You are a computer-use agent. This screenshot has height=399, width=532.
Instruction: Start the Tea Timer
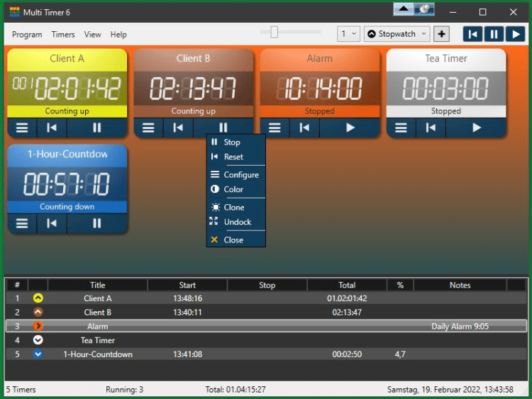[x=477, y=128]
